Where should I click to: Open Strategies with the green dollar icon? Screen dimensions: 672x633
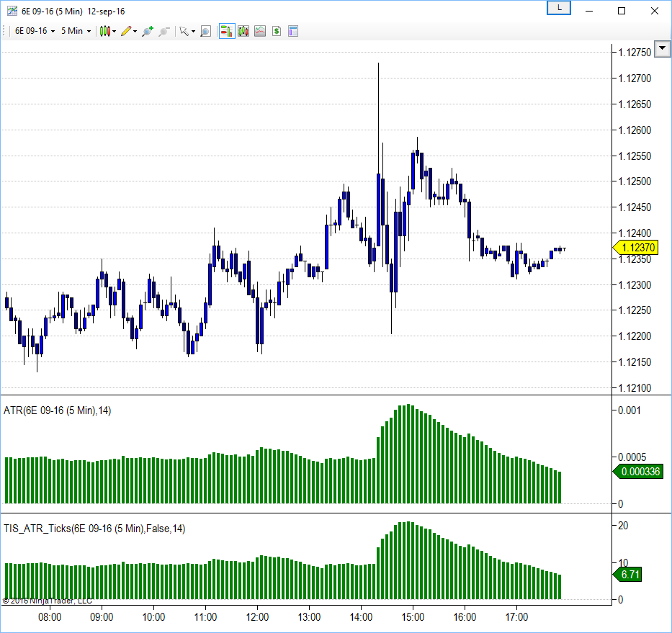(x=277, y=31)
